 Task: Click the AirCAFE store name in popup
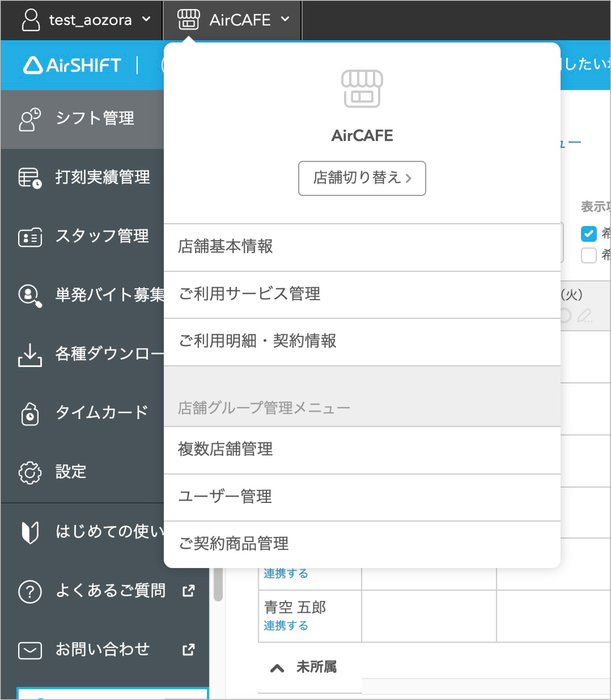pos(362,136)
